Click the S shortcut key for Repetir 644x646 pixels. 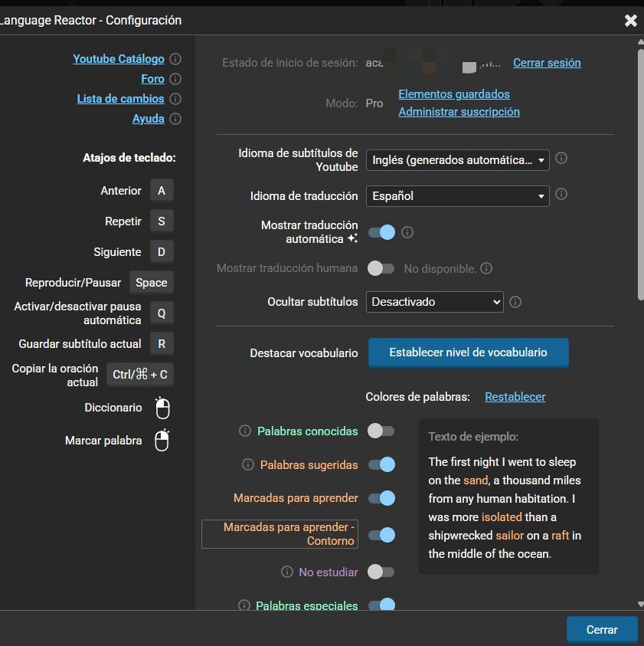162,221
